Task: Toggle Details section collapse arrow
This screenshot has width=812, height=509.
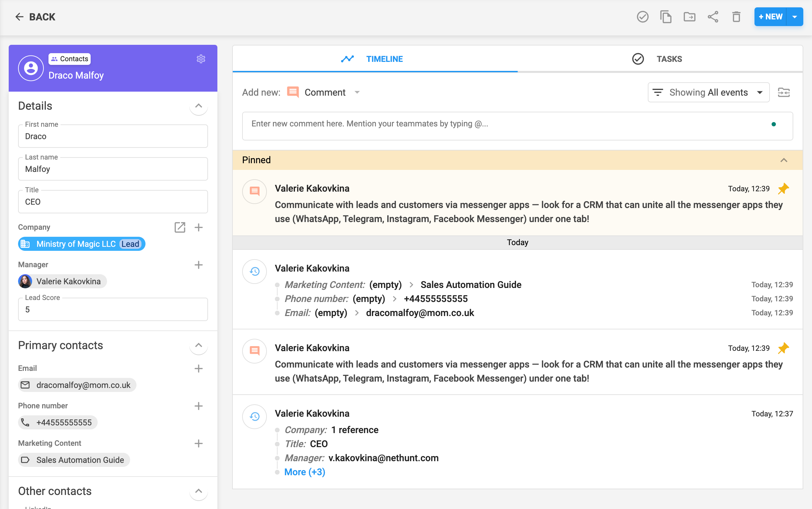Action: coord(199,106)
